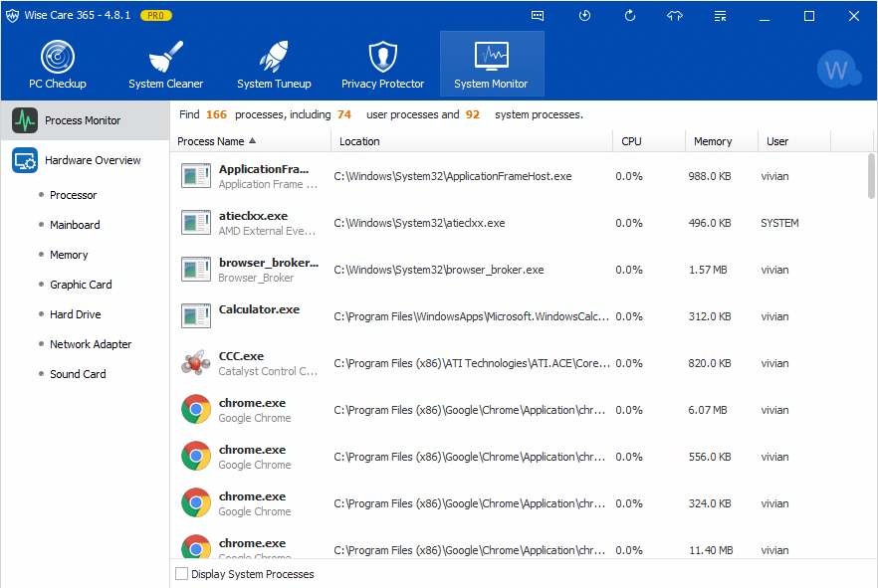878x588 pixels.
Task: Open Memory hardware details
Action: point(69,255)
